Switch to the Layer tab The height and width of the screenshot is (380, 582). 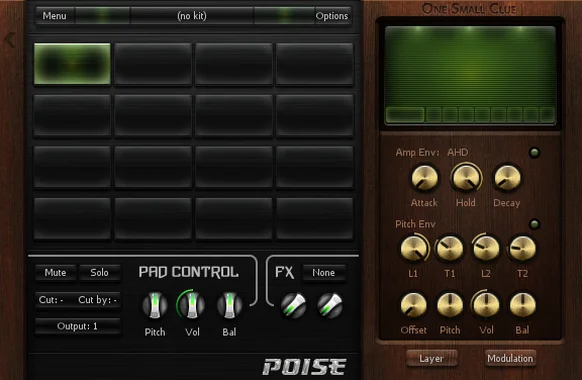tap(431, 358)
